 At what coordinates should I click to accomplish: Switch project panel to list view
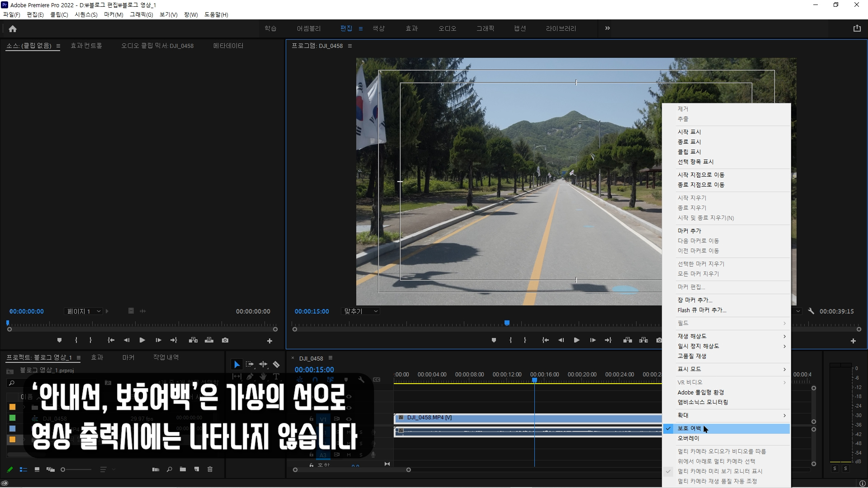point(24,469)
